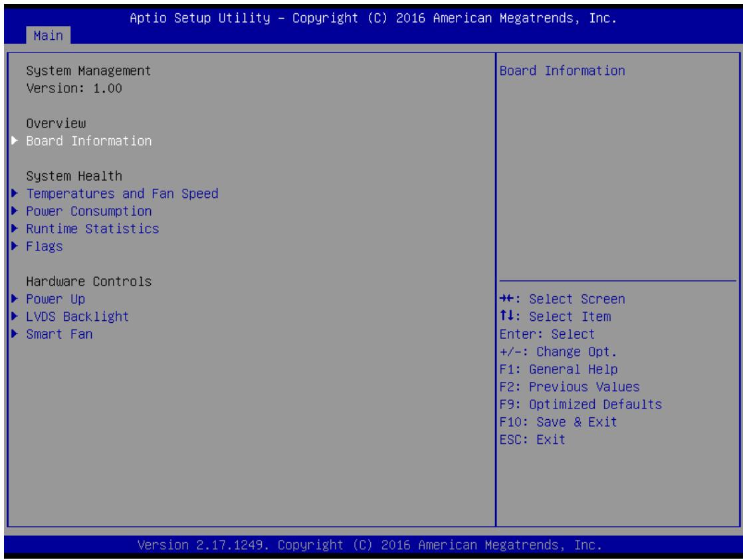Click the arrow icon before LVDS Backlight
Viewport: 743px width, 560px height.
pos(15,316)
